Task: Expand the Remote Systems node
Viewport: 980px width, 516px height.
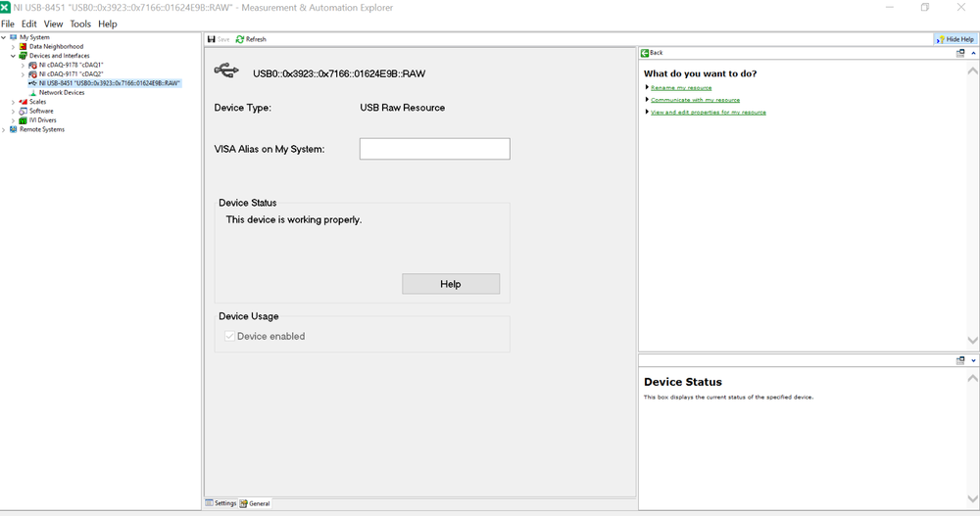Action: coord(4,129)
